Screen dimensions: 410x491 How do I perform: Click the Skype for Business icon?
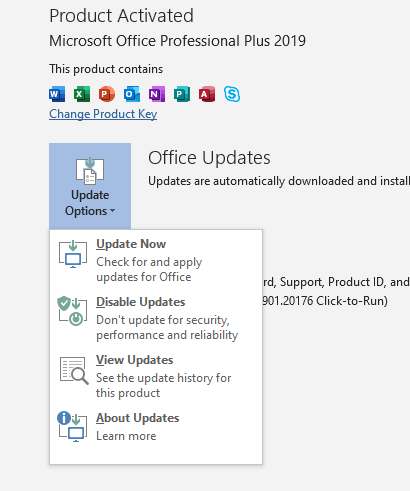coord(232,94)
